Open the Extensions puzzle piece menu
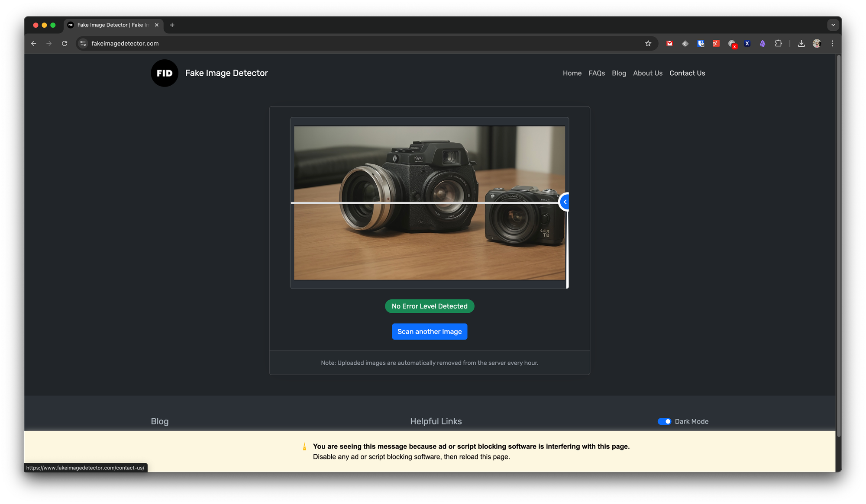The image size is (866, 504). (x=778, y=43)
